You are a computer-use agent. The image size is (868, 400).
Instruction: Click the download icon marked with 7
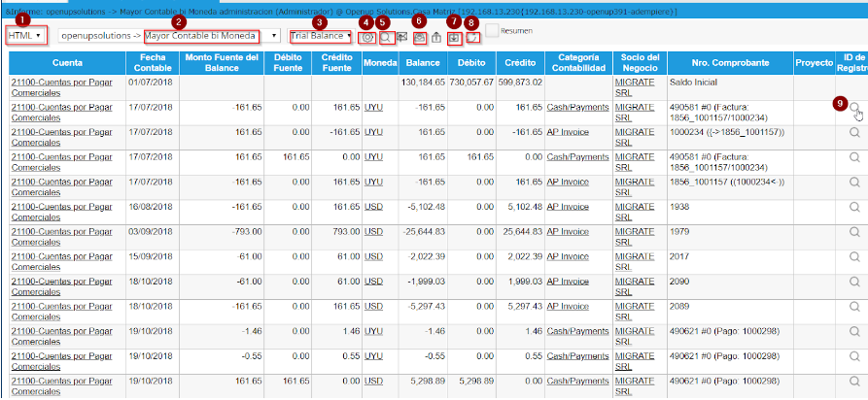[x=455, y=38]
